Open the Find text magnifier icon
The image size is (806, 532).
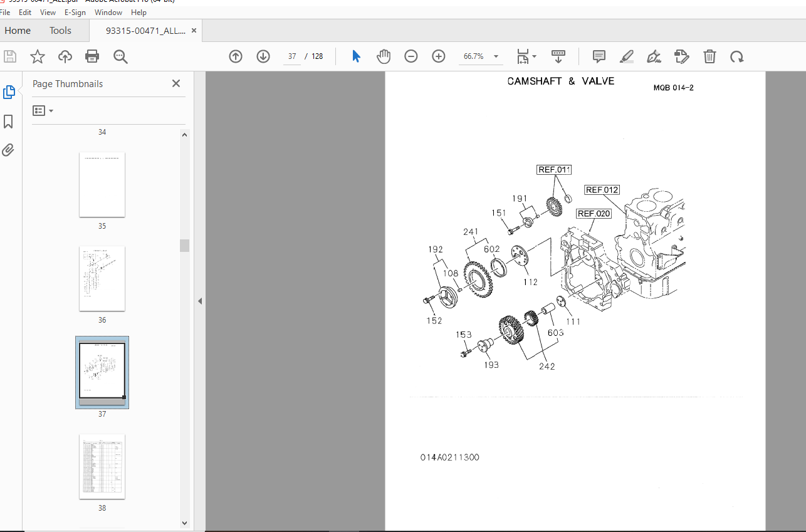coord(120,56)
